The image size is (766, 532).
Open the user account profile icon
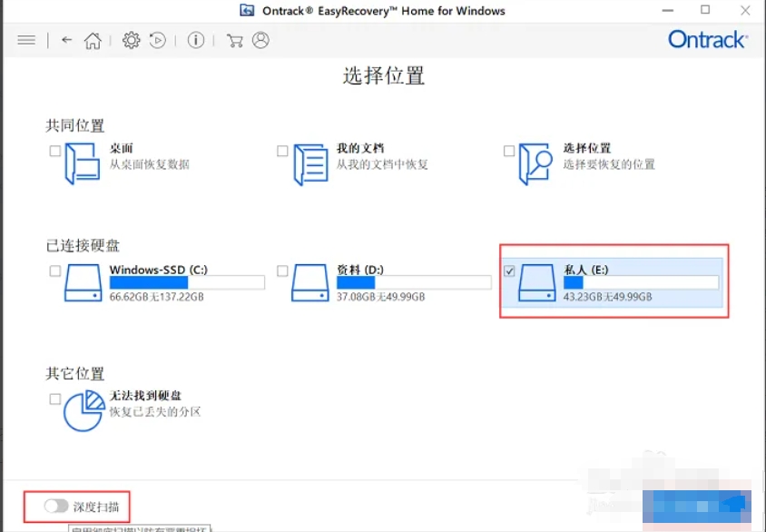click(260, 40)
